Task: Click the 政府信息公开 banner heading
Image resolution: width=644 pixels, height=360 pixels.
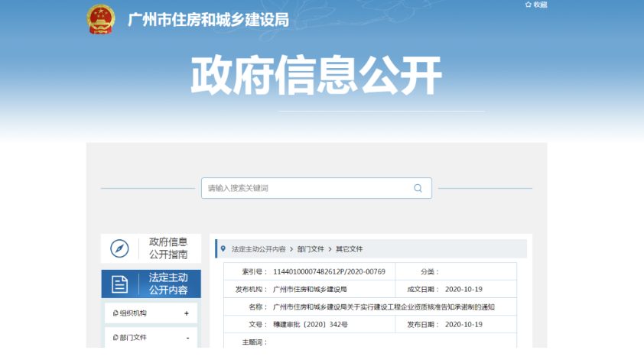Action: coord(316,76)
